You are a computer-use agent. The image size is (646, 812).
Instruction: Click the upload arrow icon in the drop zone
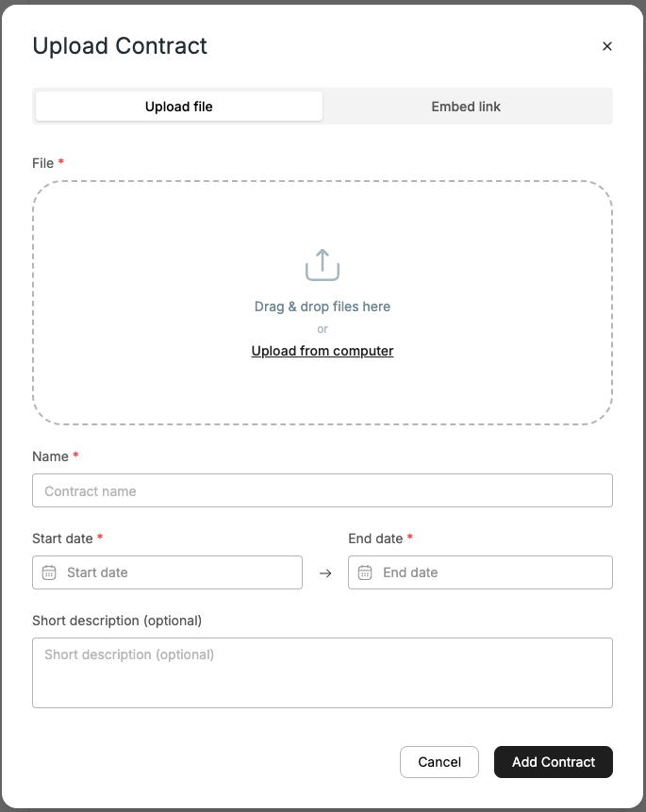click(322, 265)
